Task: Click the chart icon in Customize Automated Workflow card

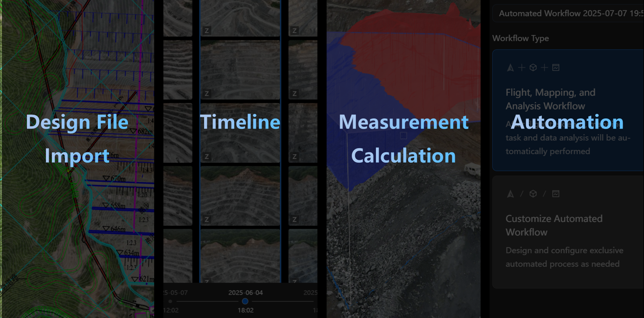Action: 556,194
